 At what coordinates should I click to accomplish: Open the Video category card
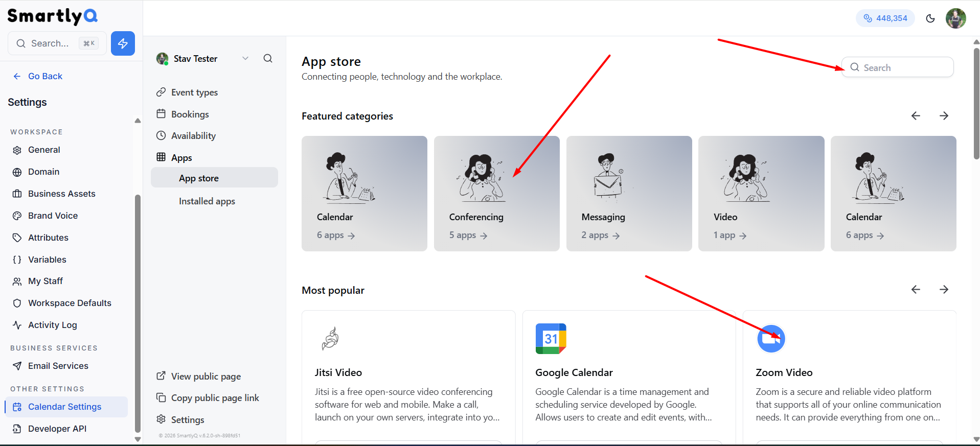pyautogui.click(x=761, y=194)
